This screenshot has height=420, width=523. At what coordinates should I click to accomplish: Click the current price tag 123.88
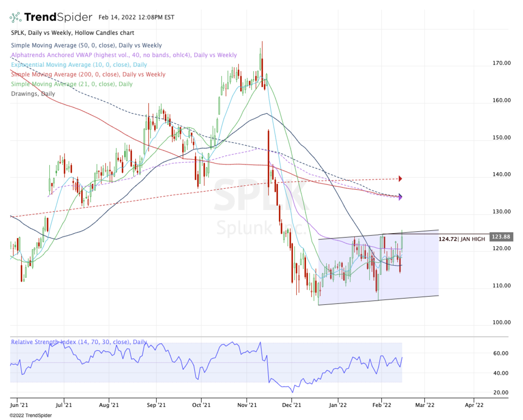coord(501,237)
